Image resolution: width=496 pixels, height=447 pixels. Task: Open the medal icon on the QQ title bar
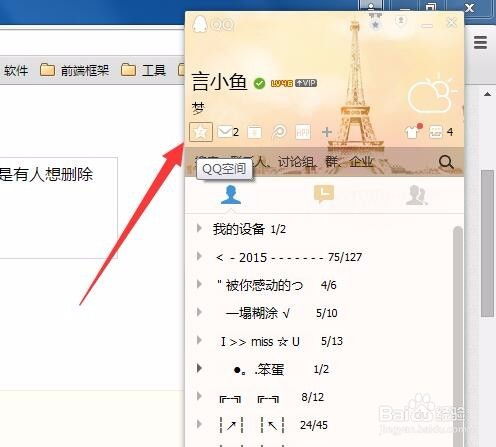point(375,22)
